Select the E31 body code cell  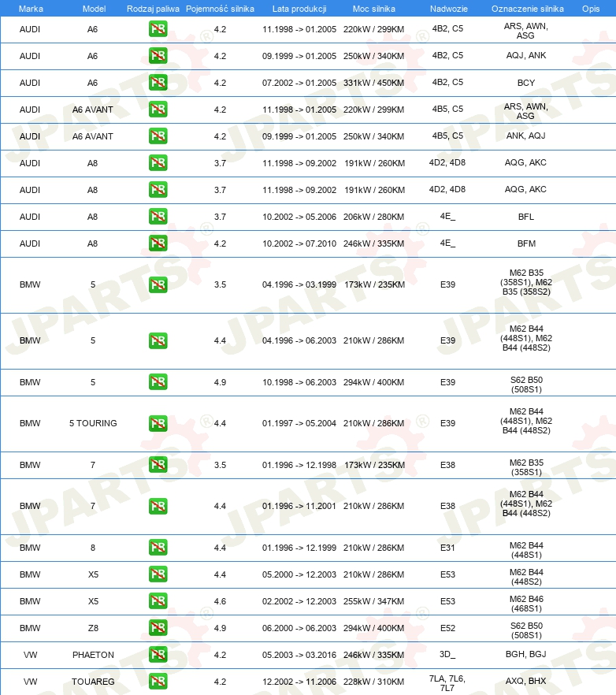tap(447, 548)
